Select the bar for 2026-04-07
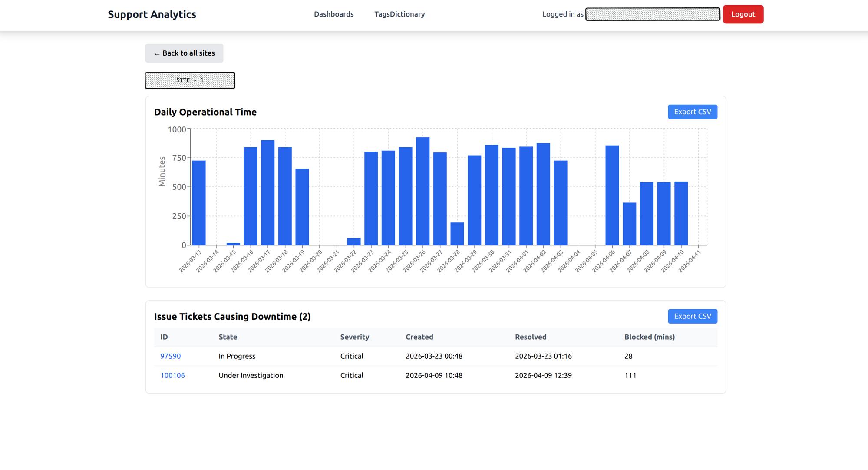 tap(628, 224)
